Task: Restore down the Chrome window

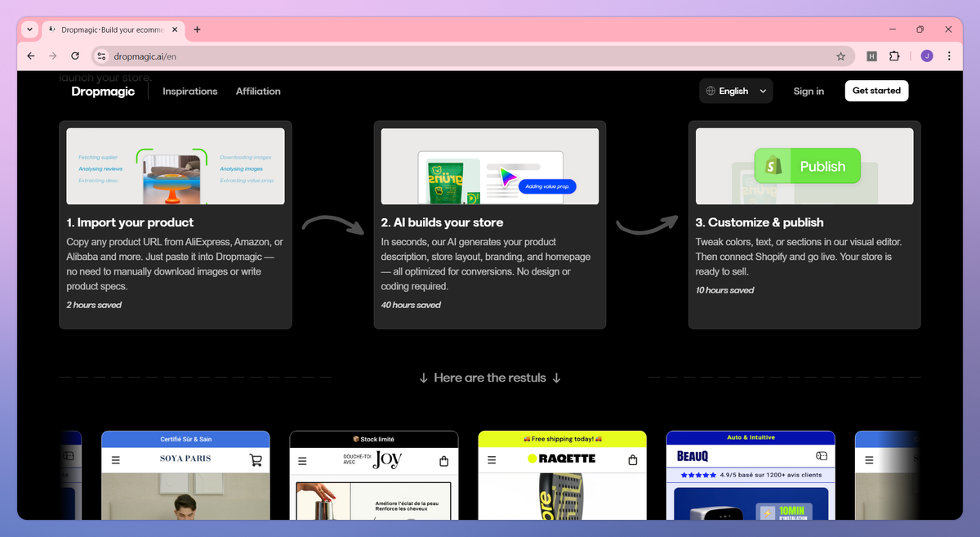Action: (x=920, y=29)
